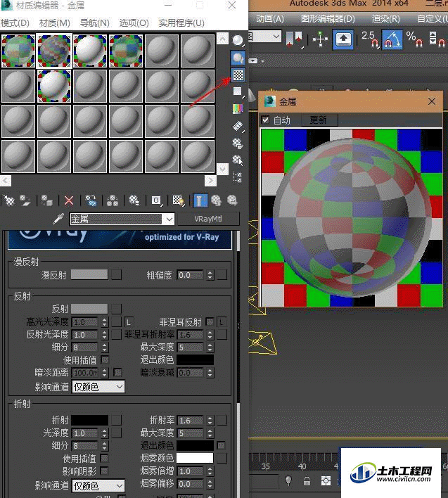This screenshot has width=448, height=498.
Task: Click the 折射 map button
Action: click(117, 420)
